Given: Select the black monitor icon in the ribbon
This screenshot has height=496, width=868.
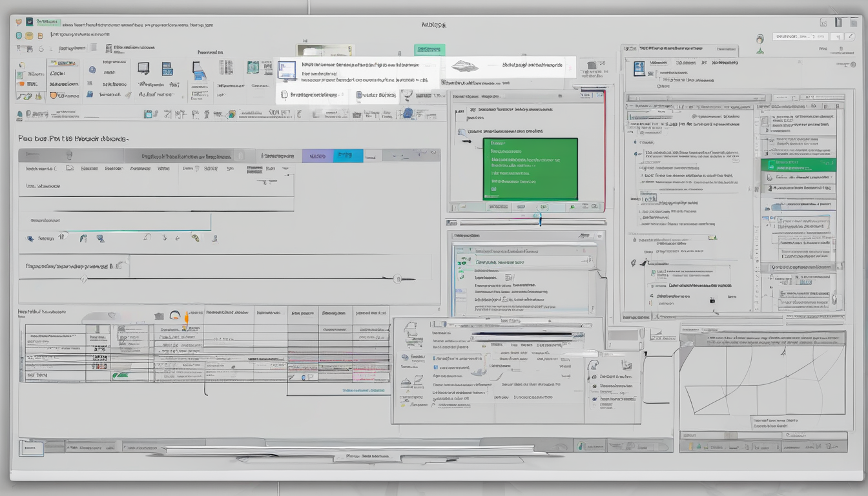Looking at the screenshot, I should (x=143, y=68).
